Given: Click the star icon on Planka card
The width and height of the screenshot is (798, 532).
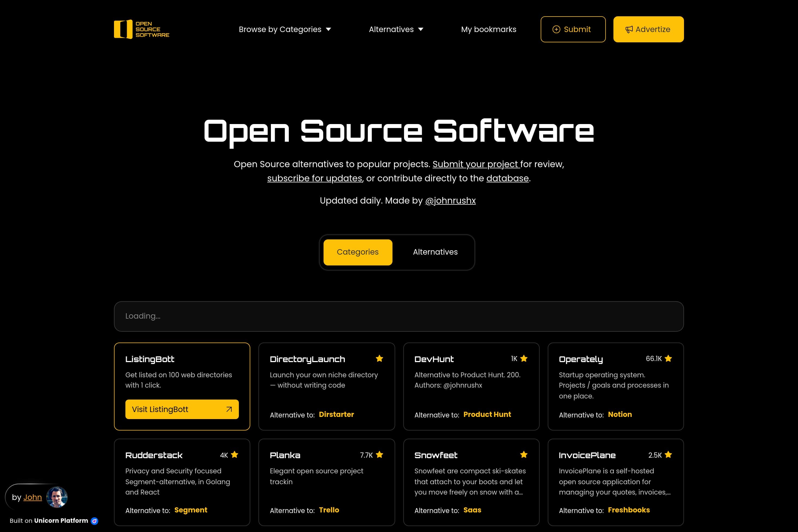Looking at the screenshot, I should (379, 455).
